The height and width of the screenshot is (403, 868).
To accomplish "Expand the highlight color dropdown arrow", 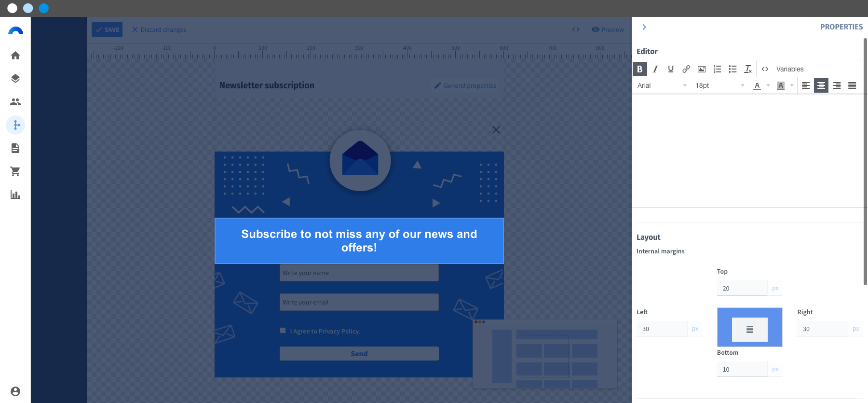I will (792, 85).
